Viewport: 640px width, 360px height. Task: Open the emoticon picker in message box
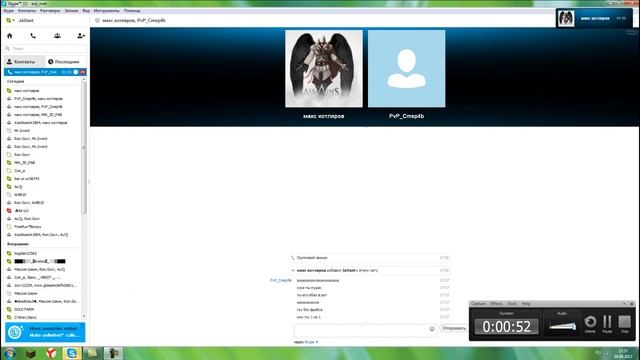pos(432,329)
